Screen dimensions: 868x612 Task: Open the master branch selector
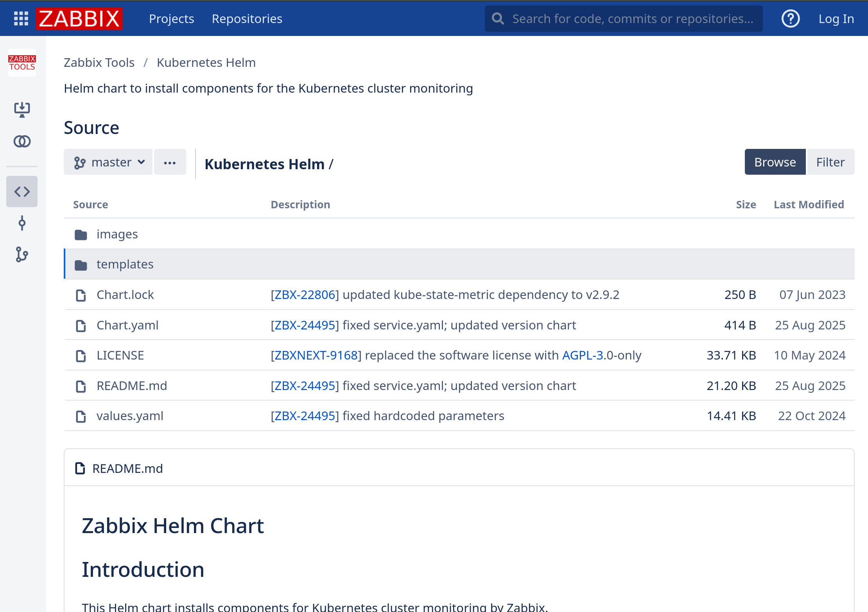108,162
